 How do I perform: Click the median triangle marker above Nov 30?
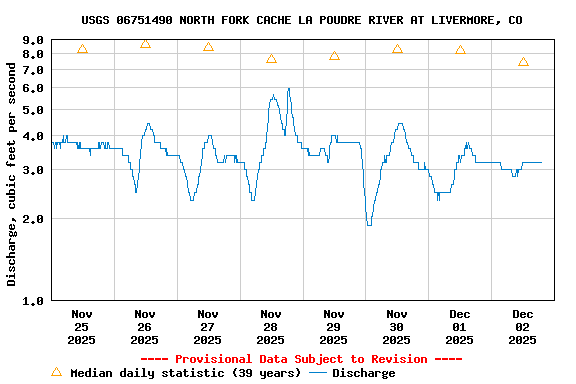397,49
